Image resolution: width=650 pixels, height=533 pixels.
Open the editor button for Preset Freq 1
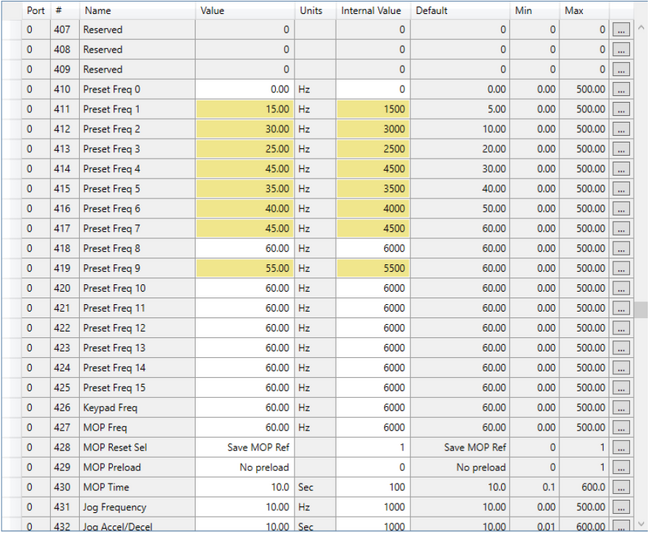(x=621, y=109)
